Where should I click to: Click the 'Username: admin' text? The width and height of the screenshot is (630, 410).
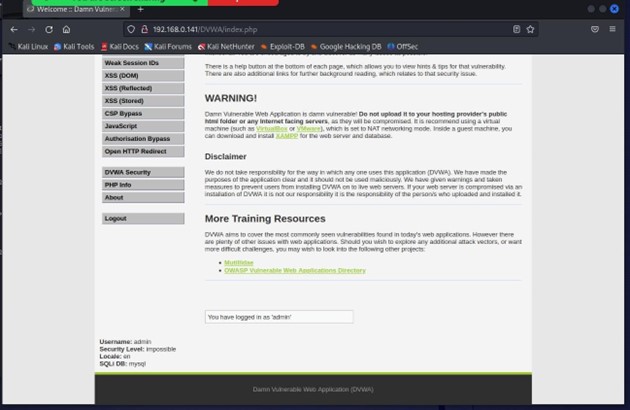125,342
